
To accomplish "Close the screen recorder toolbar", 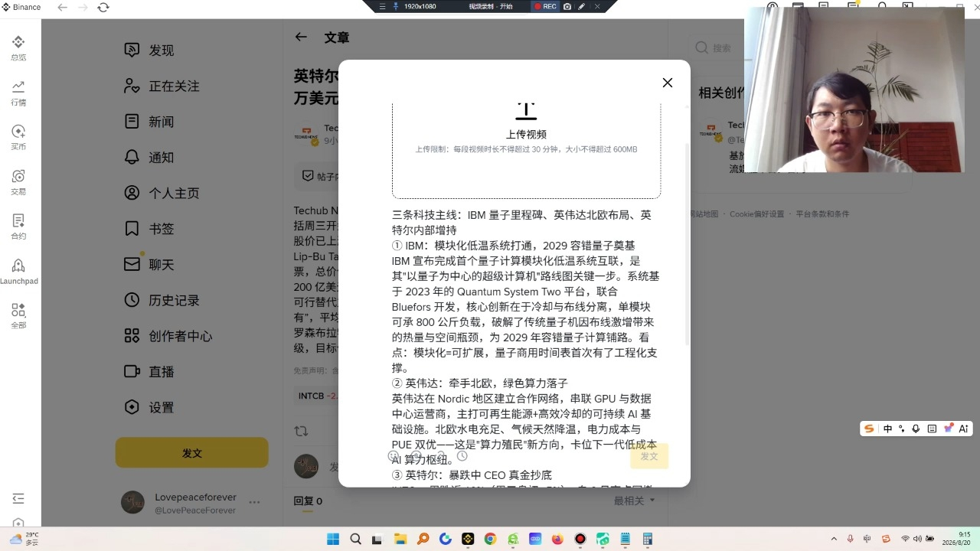I will [597, 6].
